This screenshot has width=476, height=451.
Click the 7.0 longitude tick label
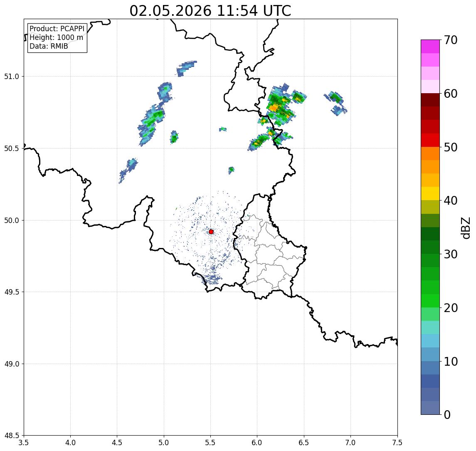[x=350, y=443]
